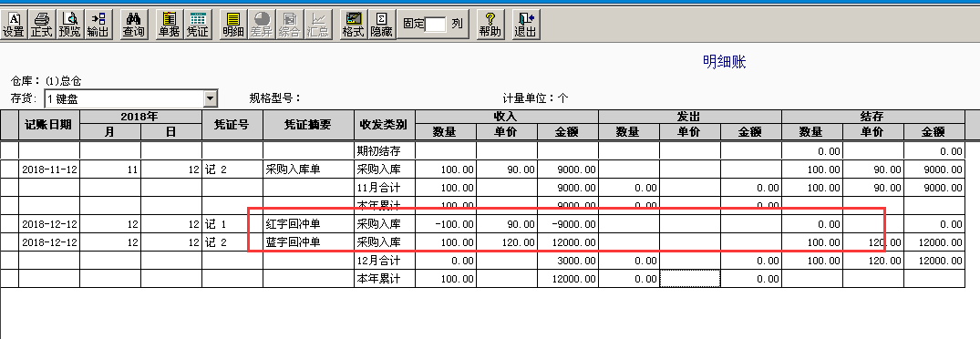Viewport: 980px width, 339px height.
Task: Open 预览 print preview
Action: coord(69,25)
